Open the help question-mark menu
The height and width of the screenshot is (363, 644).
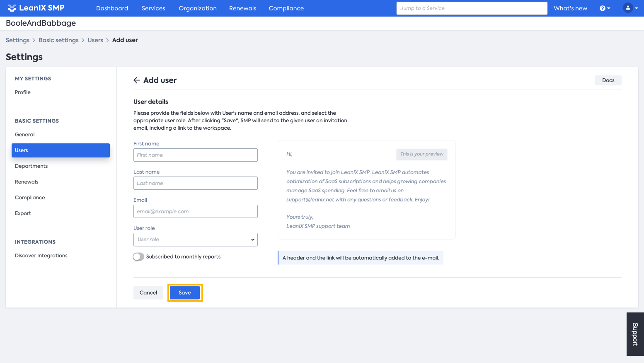pyautogui.click(x=605, y=8)
